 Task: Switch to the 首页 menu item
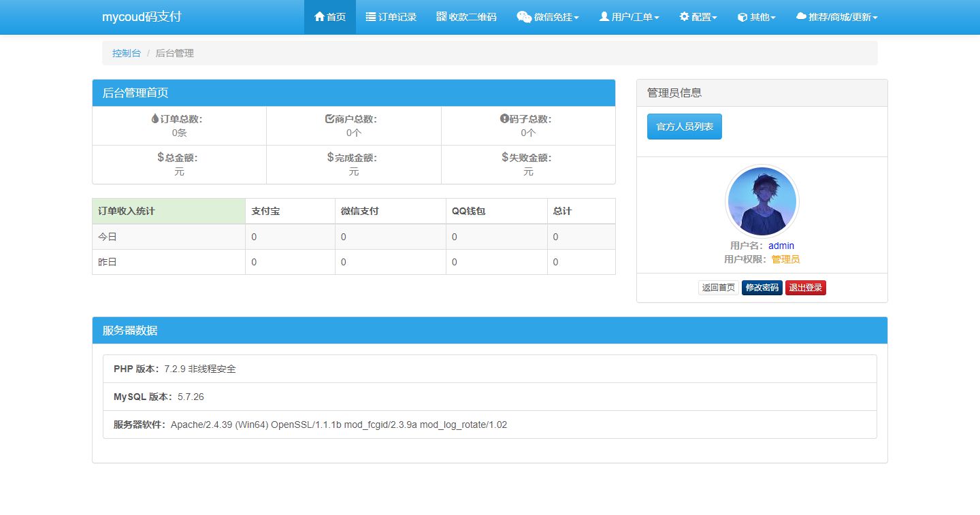click(330, 17)
